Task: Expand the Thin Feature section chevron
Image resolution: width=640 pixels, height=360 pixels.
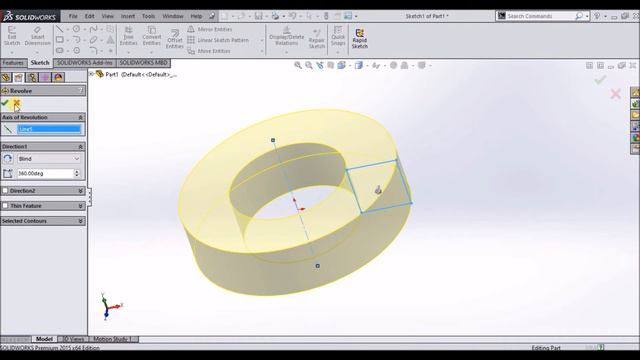Action: [x=80, y=206]
